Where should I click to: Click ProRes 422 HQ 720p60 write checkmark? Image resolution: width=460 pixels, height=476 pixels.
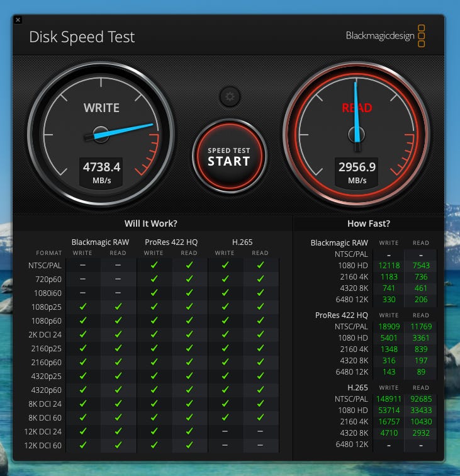pyautogui.click(x=154, y=278)
